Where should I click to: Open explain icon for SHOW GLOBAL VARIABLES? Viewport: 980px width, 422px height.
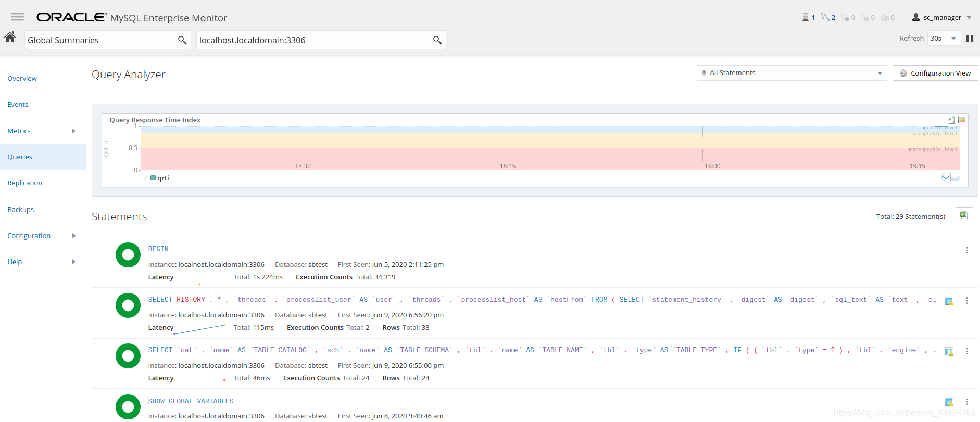[949, 402]
